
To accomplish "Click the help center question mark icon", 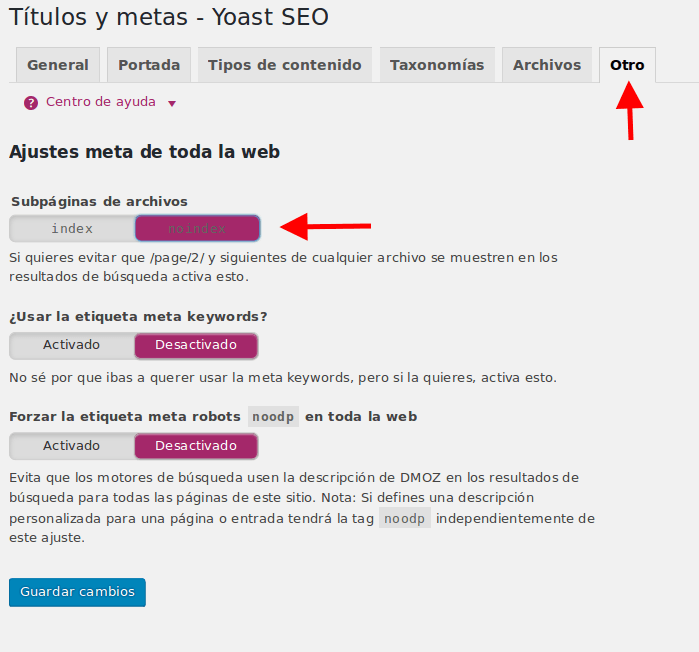I will tap(31, 103).
